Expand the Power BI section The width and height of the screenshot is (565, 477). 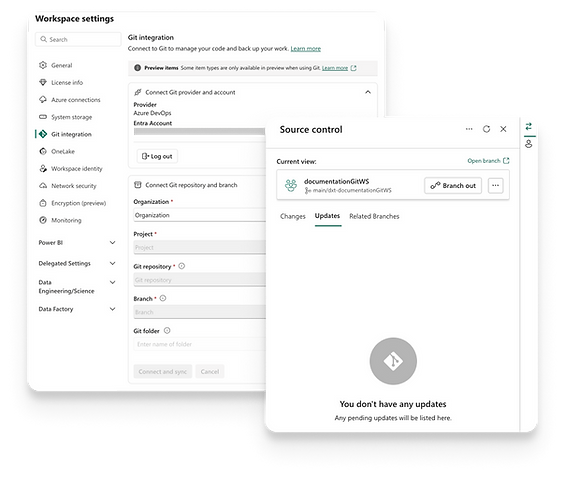[112, 242]
